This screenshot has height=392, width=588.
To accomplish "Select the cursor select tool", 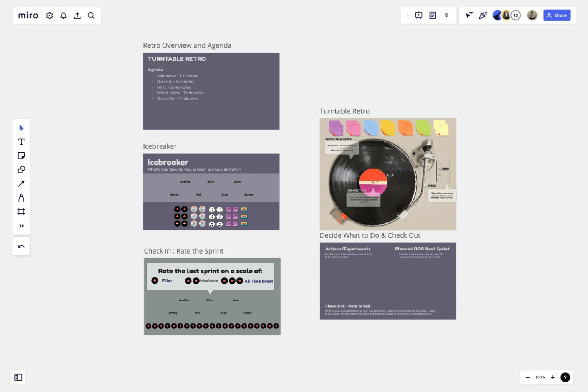I will (21, 128).
